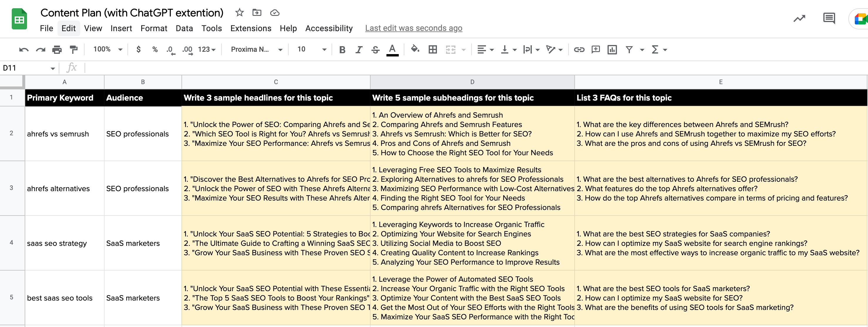Open the Format menu
This screenshot has width=868, height=327.
point(154,28)
